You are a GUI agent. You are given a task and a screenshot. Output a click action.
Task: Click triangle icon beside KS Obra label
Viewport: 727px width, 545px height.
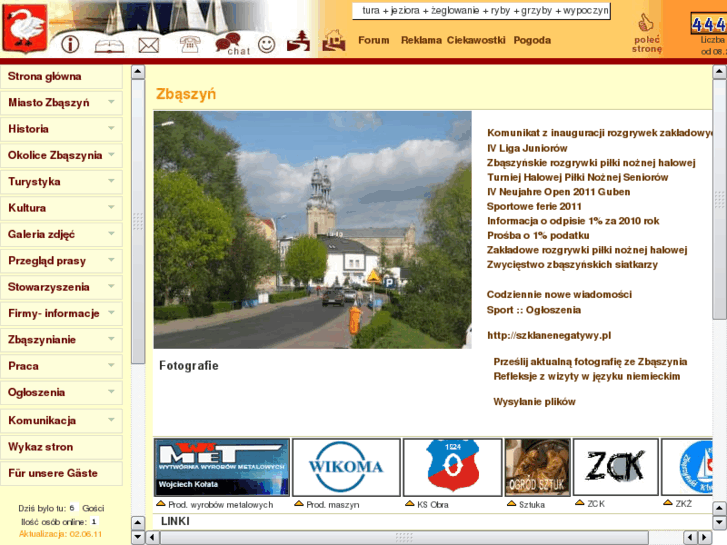point(409,503)
